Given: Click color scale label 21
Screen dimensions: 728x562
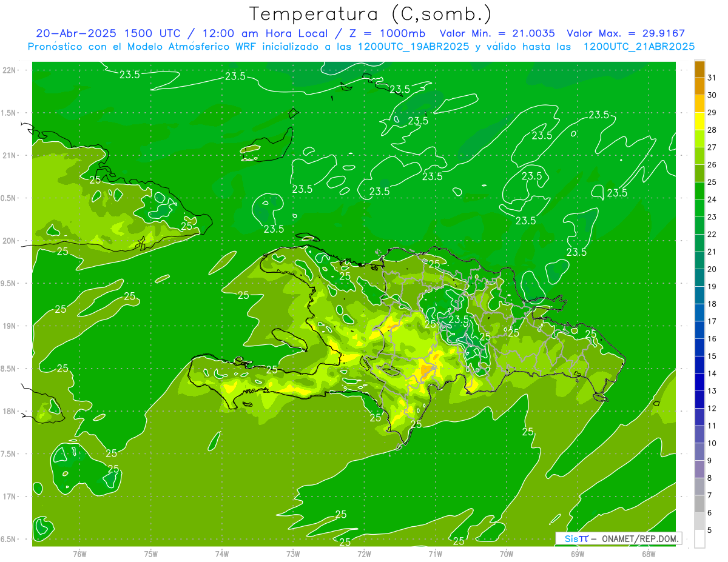Looking at the screenshot, I should point(712,252).
